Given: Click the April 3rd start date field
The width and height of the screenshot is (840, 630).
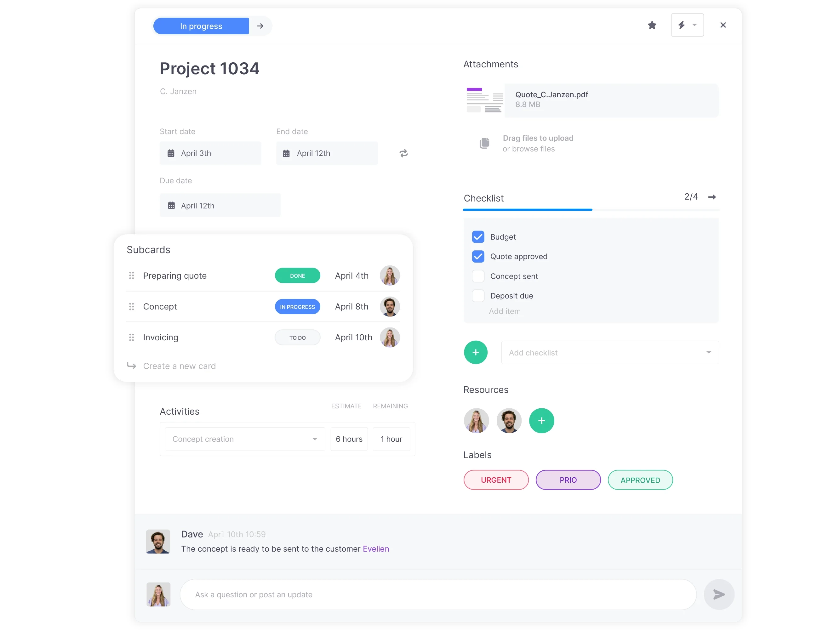Looking at the screenshot, I should (209, 153).
